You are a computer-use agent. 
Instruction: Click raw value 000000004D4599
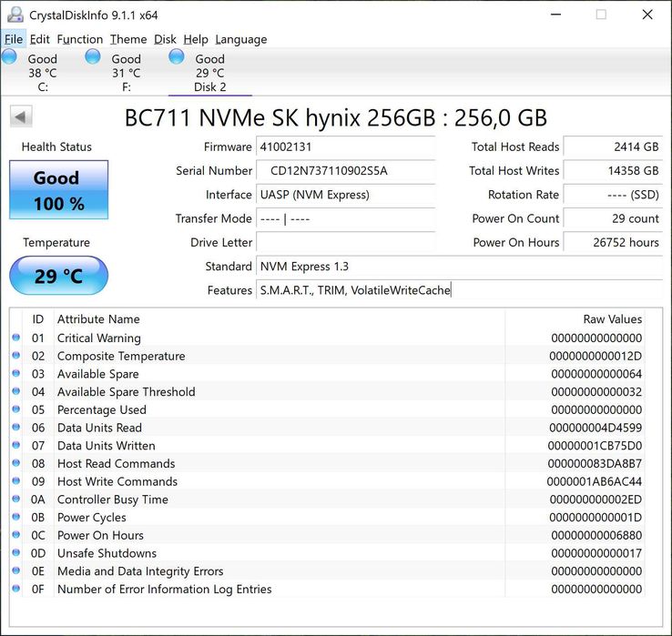(x=596, y=428)
